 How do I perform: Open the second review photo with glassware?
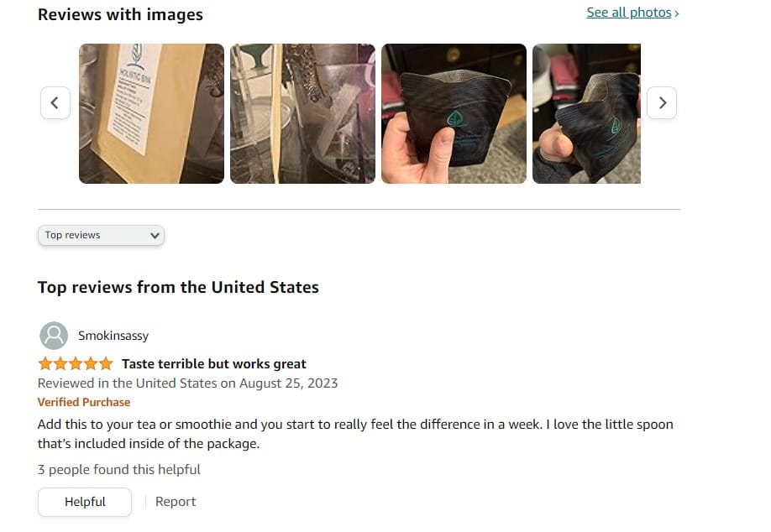pos(302,113)
